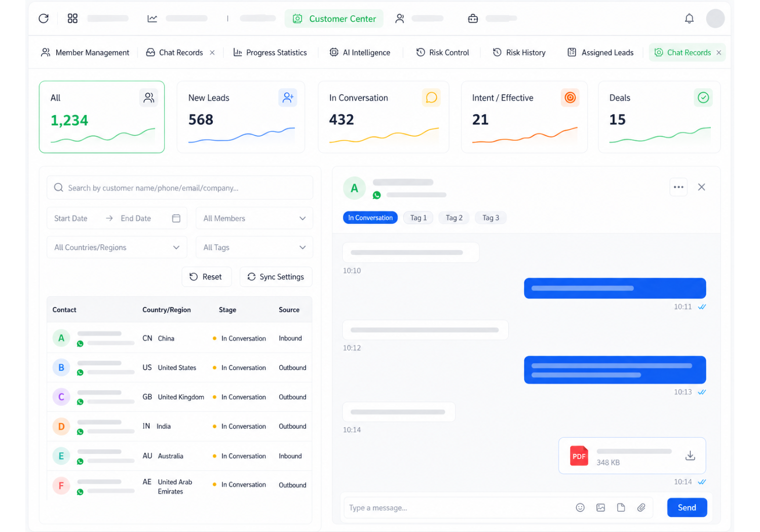Screen dimensions: 760x532
Task: Select contact E avatar in Australia row
Action: coord(61,456)
